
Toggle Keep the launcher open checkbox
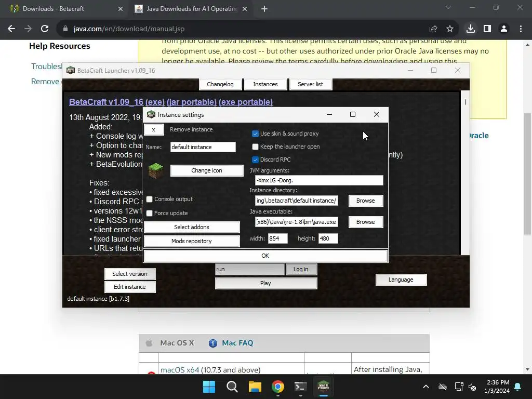pyautogui.click(x=255, y=147)
